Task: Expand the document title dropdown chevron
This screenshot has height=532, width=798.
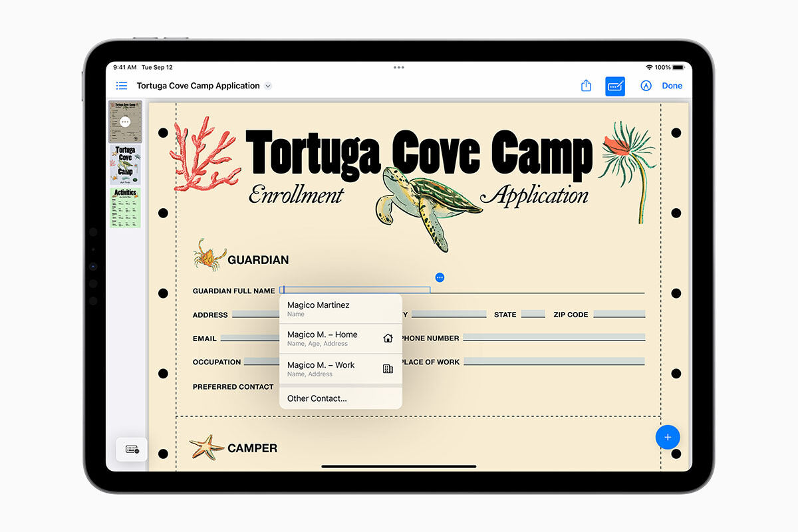Action: click(268, 86)
